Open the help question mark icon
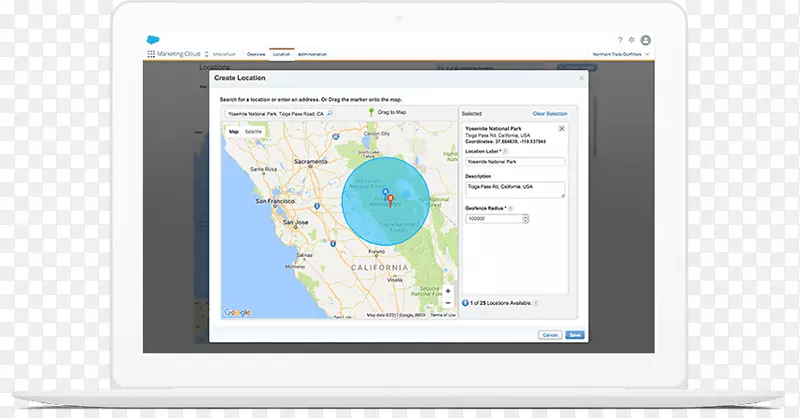This screenshot has height=418, width=800. pyautogui.click(x=619, y=38)
